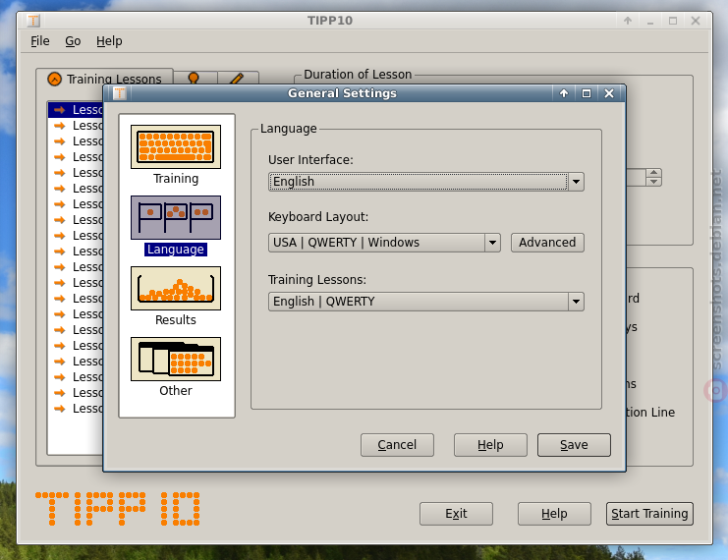Select the highlighted first lesson in list
This screenshot has height=560, width=728.
point(76,110)
